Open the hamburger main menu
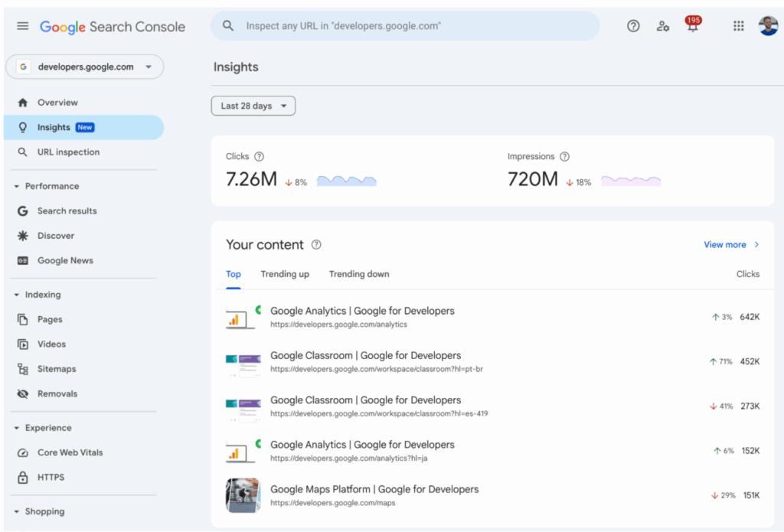 [23, 26]
